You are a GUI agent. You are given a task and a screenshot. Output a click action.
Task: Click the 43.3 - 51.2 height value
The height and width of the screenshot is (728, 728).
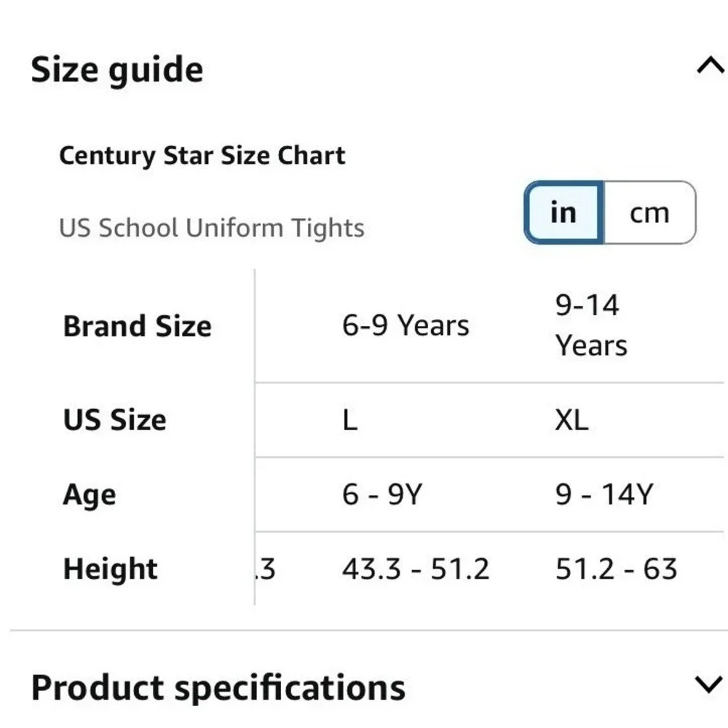pyautogui.click(x=416, y=569)
